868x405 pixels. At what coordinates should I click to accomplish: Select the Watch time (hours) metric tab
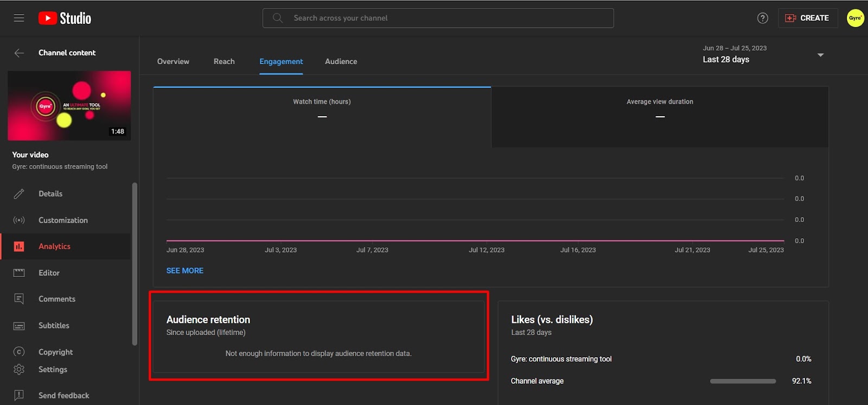click(322, 117)
